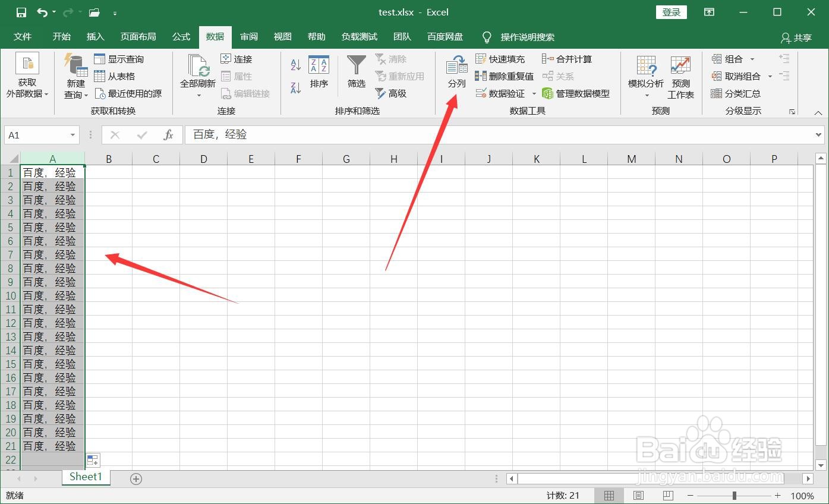Viewport: 829px width, 504px height.
Task: Click the zoom slider handle
Action: click(x=735, y=495)
